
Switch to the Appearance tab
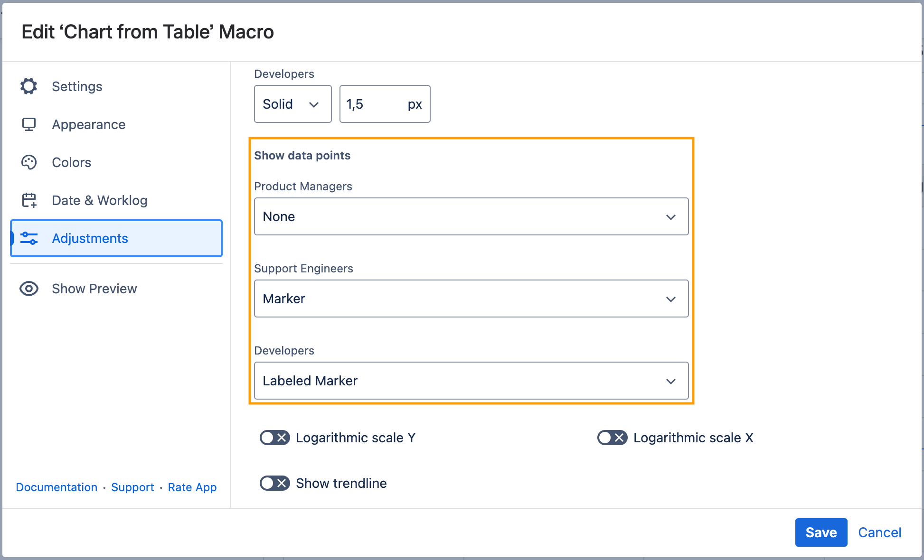pyautogui.click(x=89, y=124)
